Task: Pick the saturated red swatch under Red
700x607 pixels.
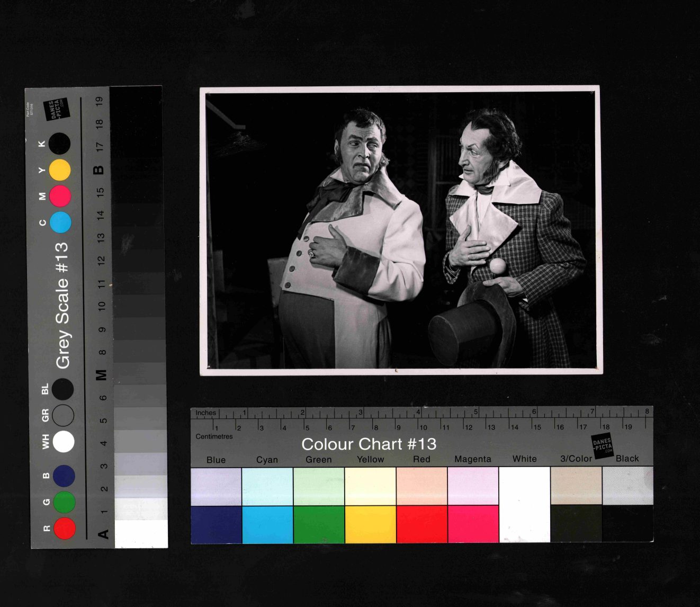Action: [421, 524]
